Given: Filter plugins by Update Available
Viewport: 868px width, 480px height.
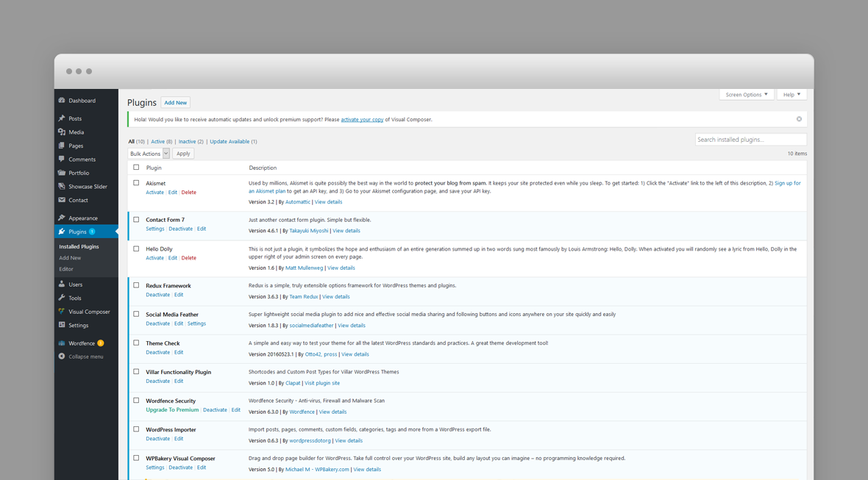Looking at the screenshot, I should (230, 142).
